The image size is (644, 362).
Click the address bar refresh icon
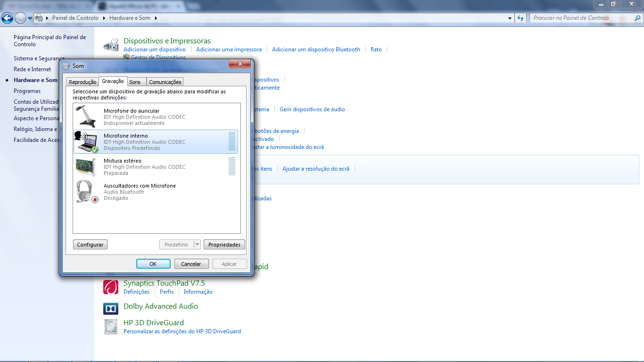click(x=520, y=18)
